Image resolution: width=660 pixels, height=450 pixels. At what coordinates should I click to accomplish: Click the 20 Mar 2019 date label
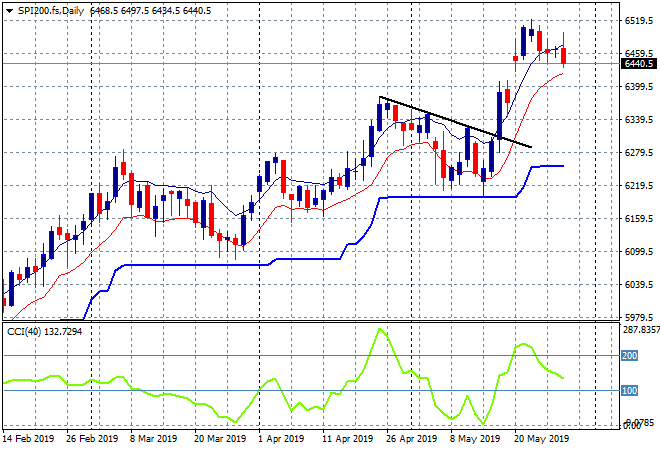tap(220, 439)
